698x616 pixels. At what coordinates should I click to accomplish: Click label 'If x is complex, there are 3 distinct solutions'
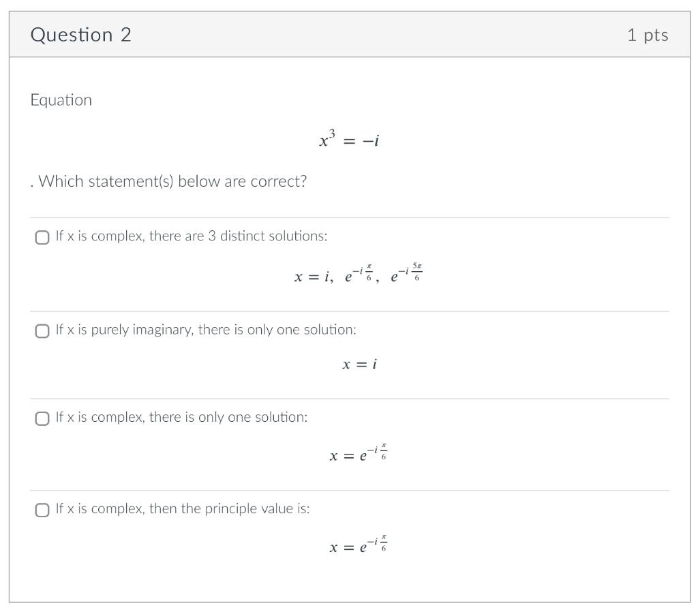[192, 236]
